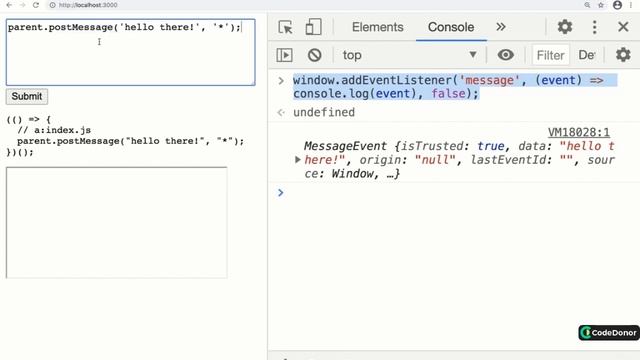Click inside the empty iframe box
This screenshot has height=360, width=640.
(117, 222)
